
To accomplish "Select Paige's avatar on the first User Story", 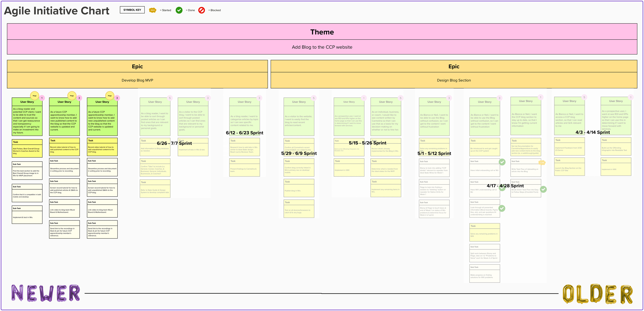I will click(34, 95).
